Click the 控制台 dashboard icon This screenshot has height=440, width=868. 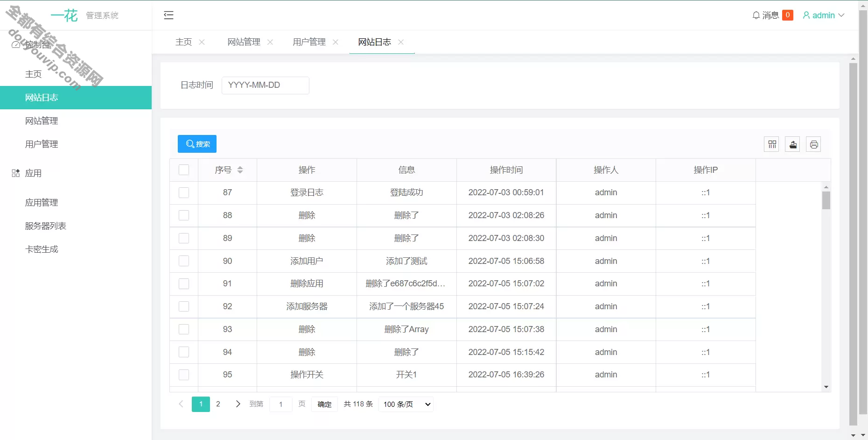(x=16, y=45)
